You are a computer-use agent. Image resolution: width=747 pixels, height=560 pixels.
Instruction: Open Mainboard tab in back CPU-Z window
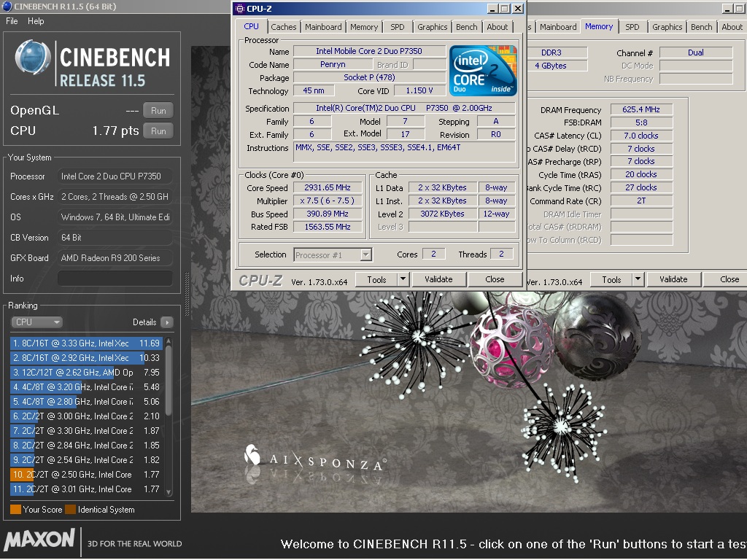pyautogui.click(x=558, y=27)
